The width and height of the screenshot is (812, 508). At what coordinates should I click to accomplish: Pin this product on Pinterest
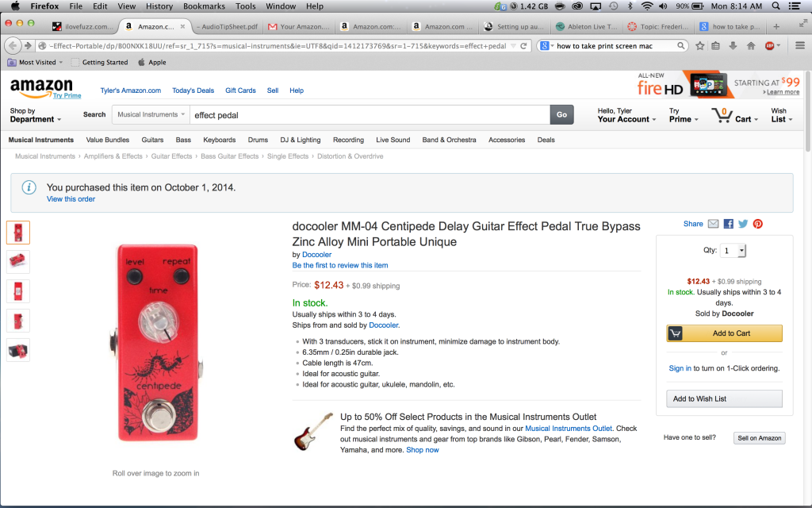click(758, 225)
